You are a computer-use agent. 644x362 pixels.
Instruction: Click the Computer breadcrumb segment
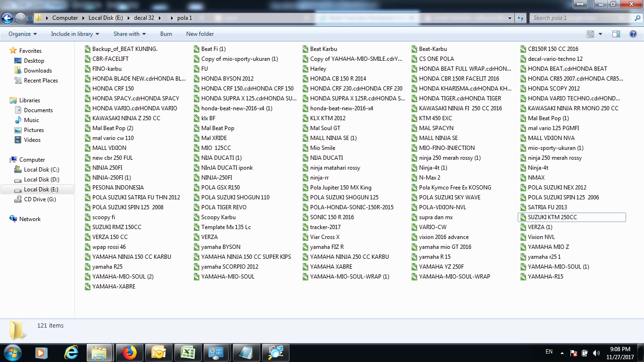click(65, 18)
